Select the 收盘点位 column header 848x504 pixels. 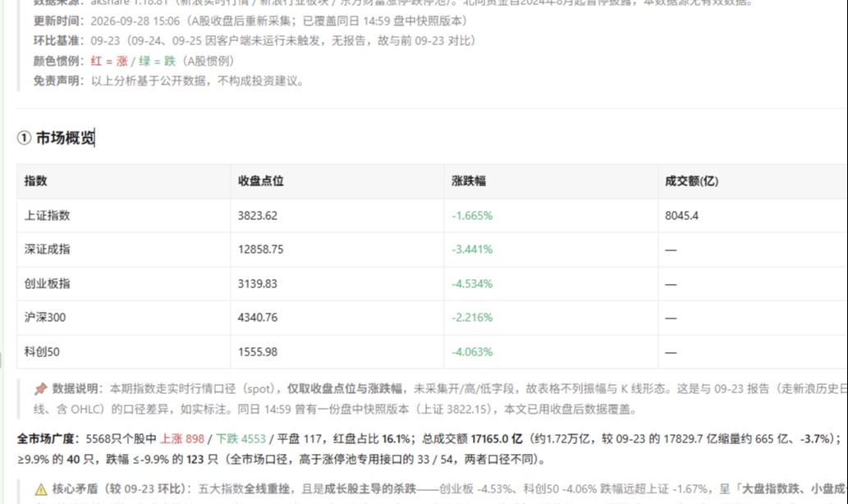click(x=261, y=181)
